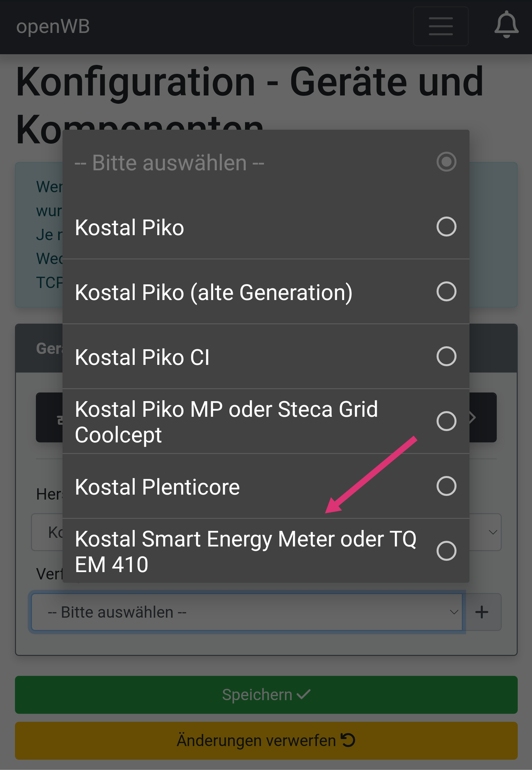The height and width of the screenshot is (770, 532).
Task: Click the Änderungen verwerfen button
Action: click(266, 740)
